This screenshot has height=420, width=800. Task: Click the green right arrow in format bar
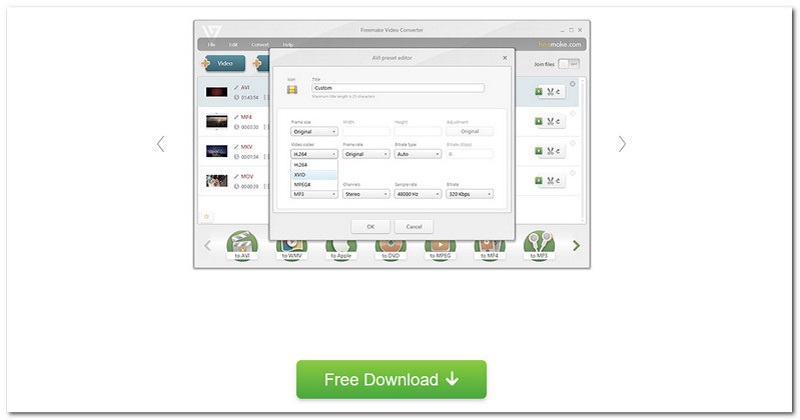click(x=576, y=246)
